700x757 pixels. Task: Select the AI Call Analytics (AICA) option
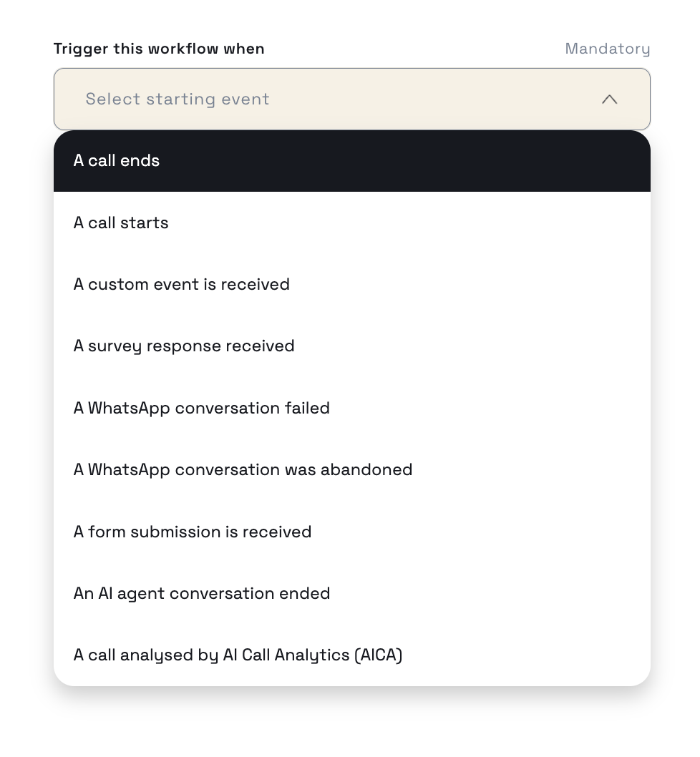coord(351,655)
